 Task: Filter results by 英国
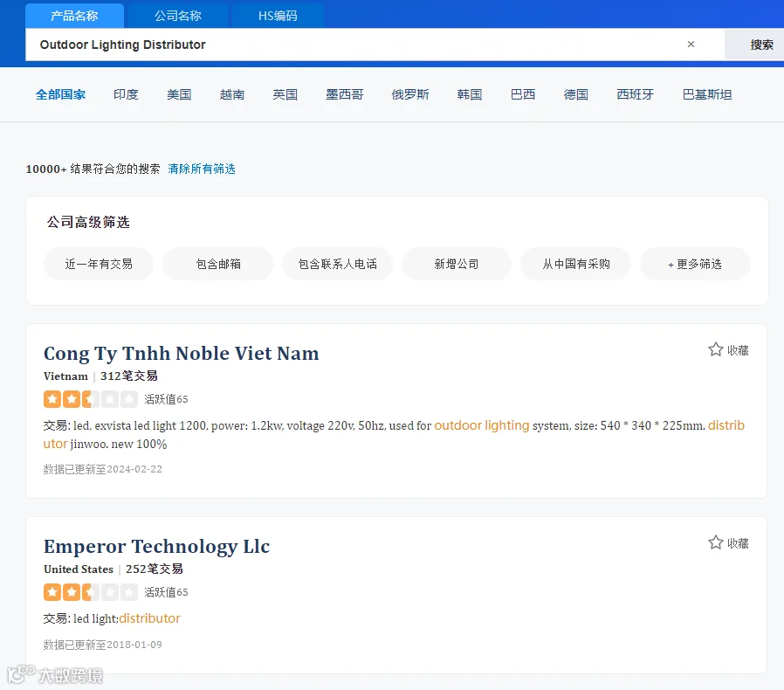[x=285, y=94]
